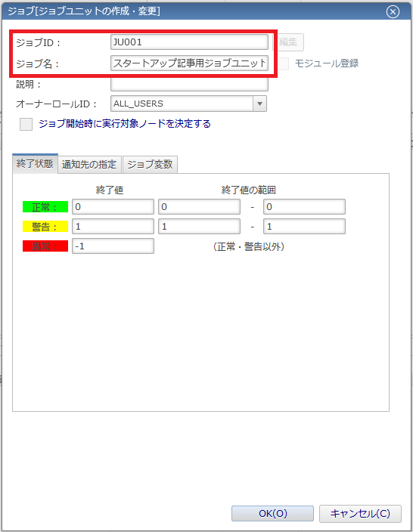Click the 正常 終了値 field
This screenshot has height=532, width=413.
pyautogui.click(x=113, y=207)
